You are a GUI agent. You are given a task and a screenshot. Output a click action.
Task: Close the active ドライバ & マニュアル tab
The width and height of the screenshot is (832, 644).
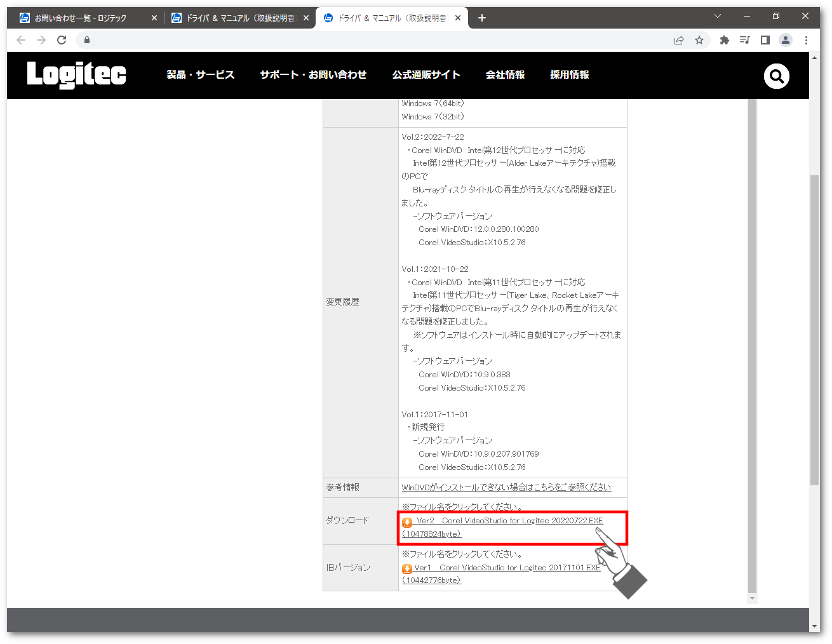458,18
